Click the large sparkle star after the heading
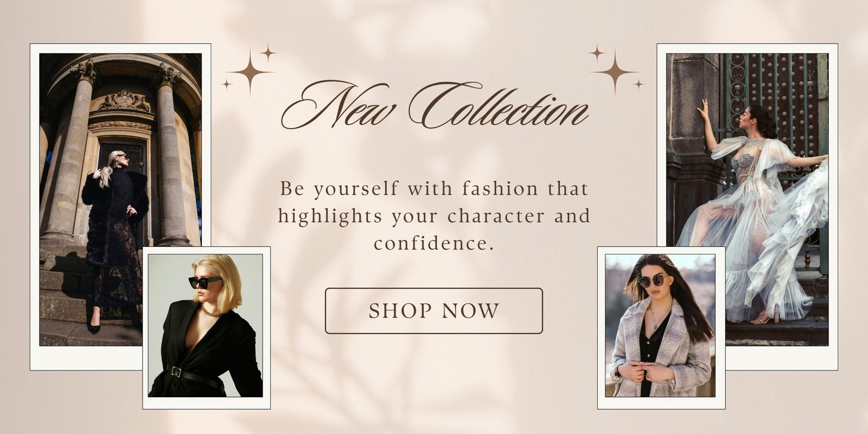Image resolution: width=868 pixels, height=434 pixels. pyautogui.click(x=614, y=72)
